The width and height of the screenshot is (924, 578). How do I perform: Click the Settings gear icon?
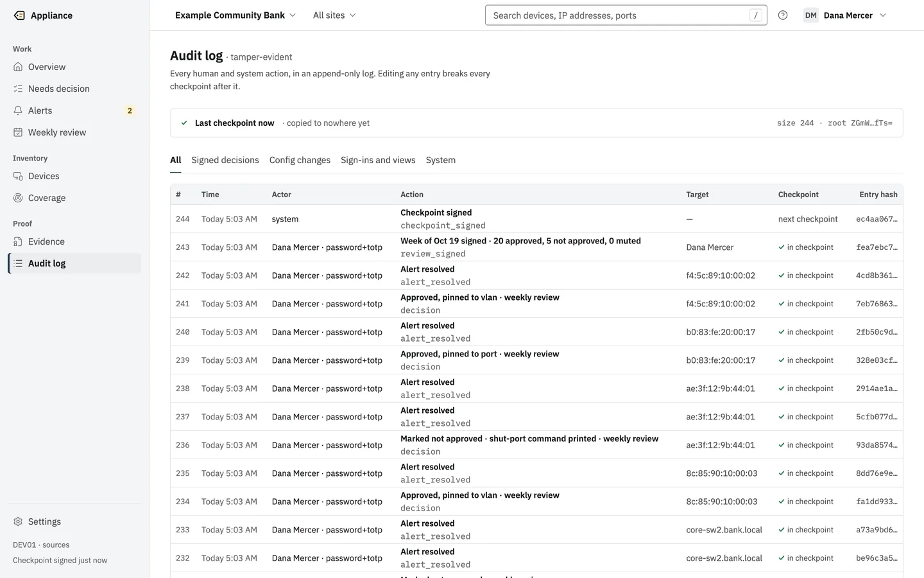pyautogui.click(x=18, y=521)
